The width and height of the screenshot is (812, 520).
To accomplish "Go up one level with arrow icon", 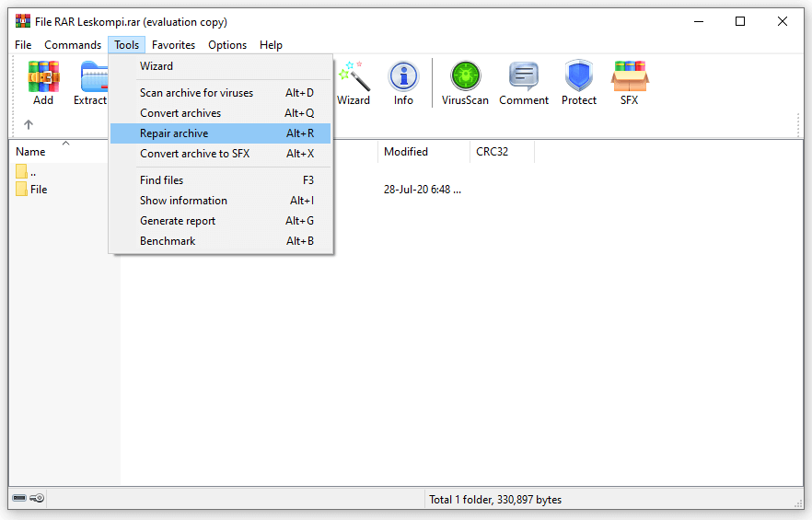I will pyautogui.click(x=29, y=124).
